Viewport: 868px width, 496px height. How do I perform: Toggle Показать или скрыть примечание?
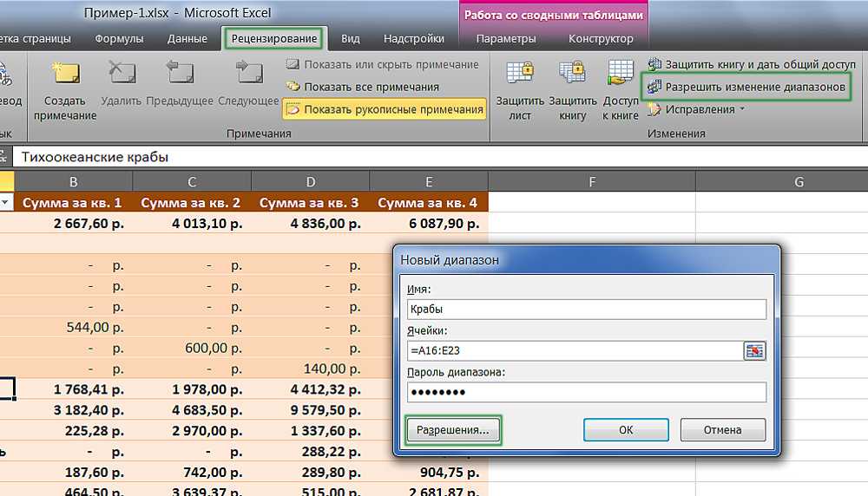pyautogui.click(x=382, y=64)
